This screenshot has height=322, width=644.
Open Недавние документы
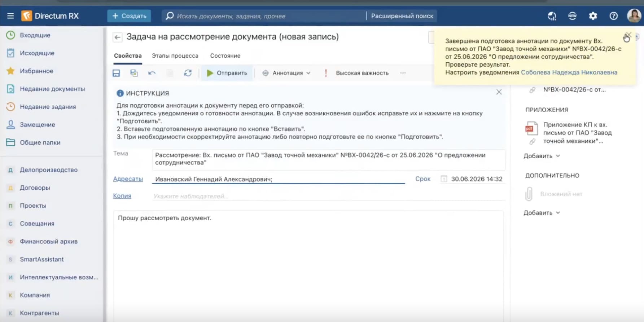point(52,89)
